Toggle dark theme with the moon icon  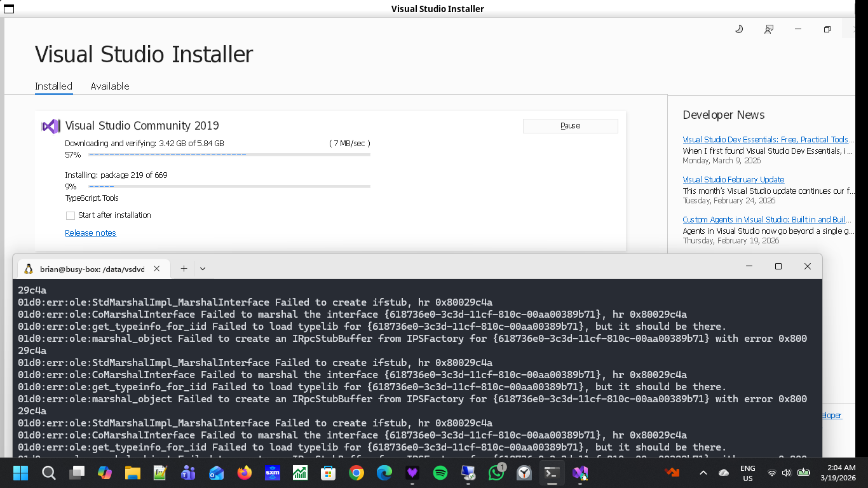point(739,29)
